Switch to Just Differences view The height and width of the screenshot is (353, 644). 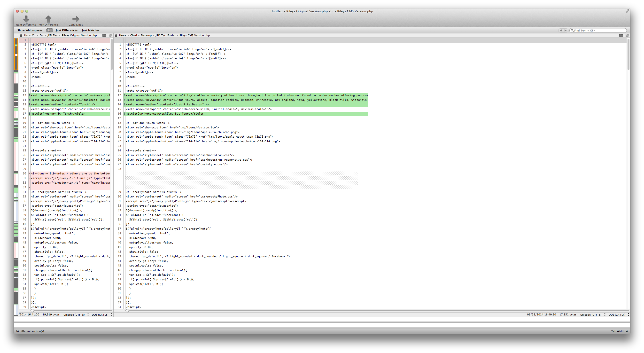pyautogui.click(x=67, y=31)
